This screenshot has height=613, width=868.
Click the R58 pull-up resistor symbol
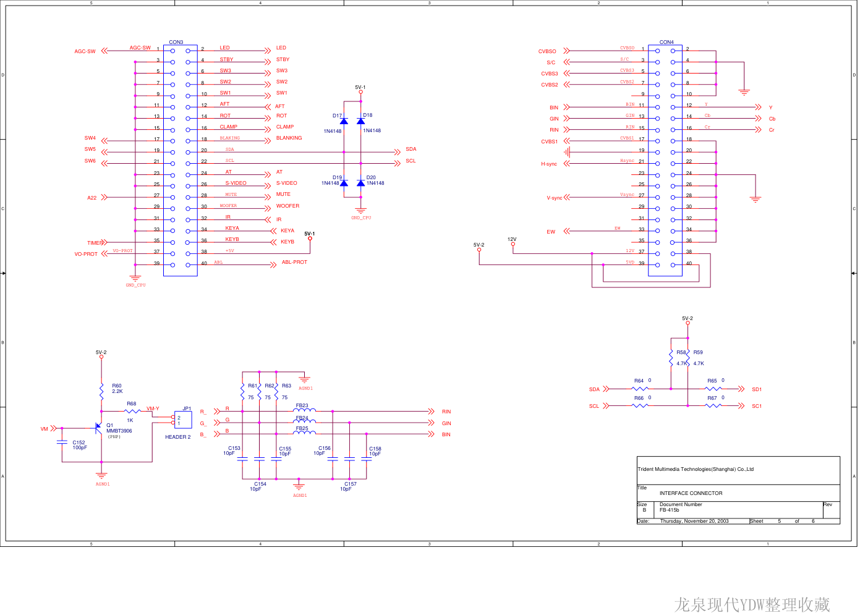point(671,358)
